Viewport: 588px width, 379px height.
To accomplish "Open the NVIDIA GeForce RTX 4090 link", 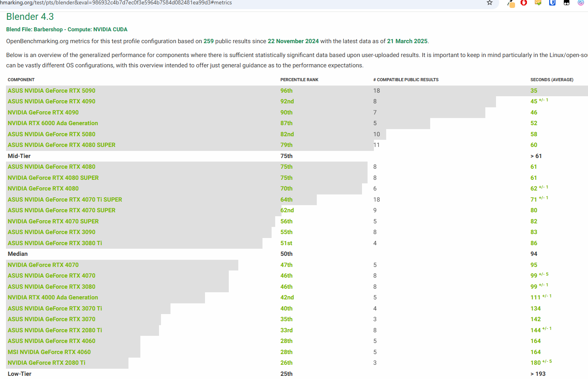I will point(43,112).
